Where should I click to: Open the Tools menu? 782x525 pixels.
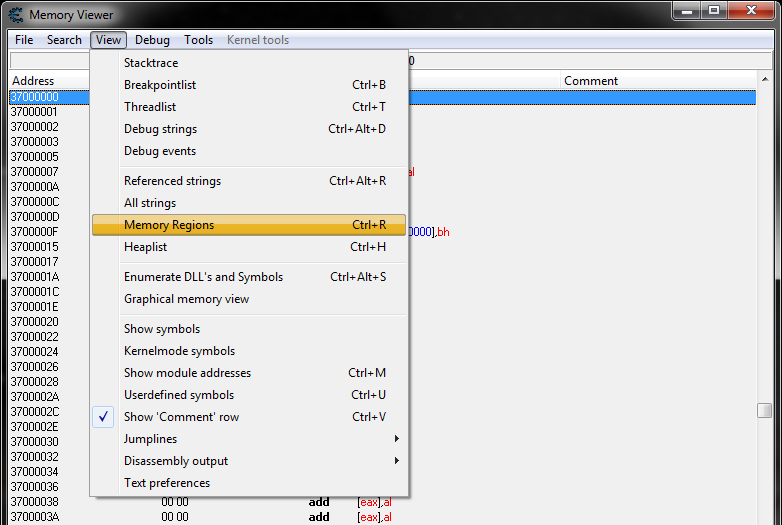coord(198,40)
